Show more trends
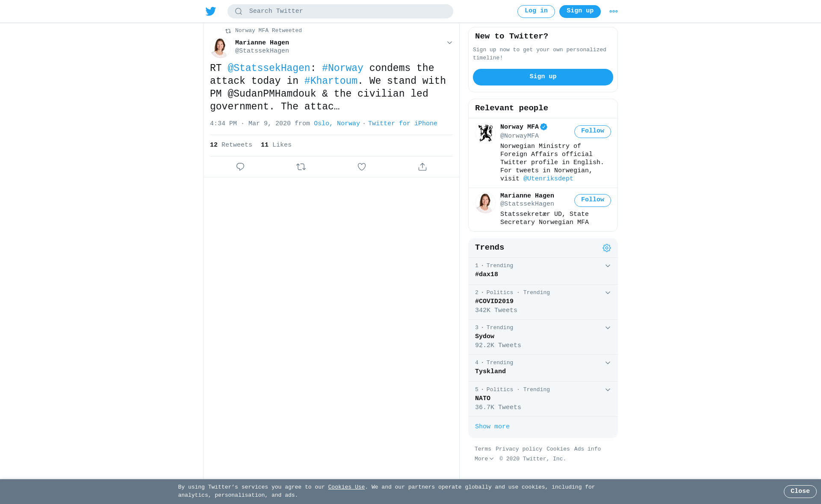 point(492,427)
